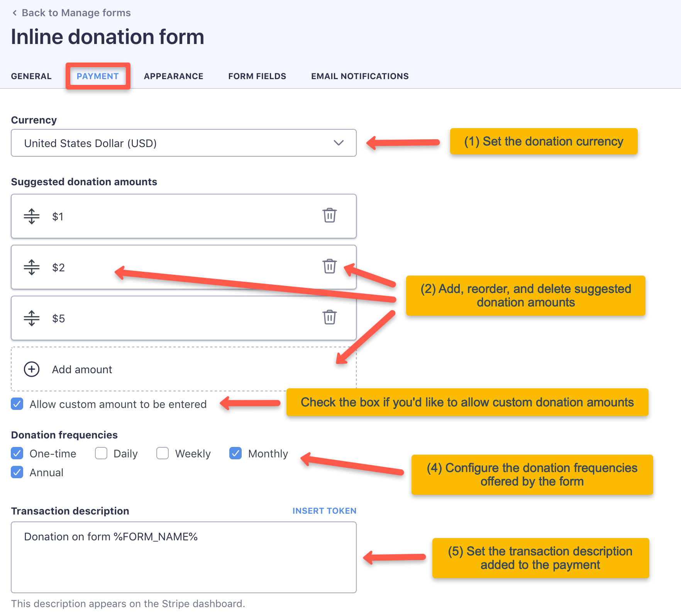Viewport: 681px width, 616px height.
Task: Click the reorder handle beside $2
Action: 31,267
